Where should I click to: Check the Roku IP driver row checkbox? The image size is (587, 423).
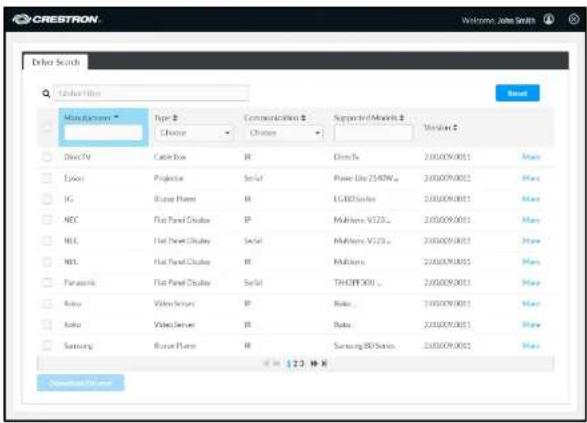pos(47,304)
